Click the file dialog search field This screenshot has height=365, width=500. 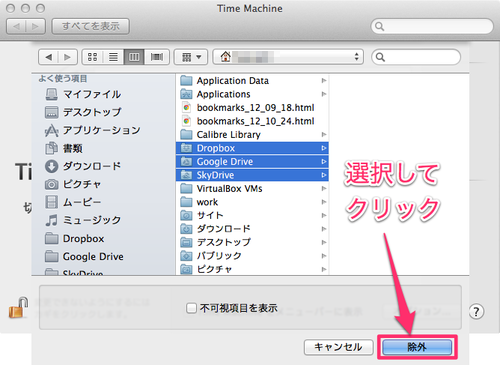point(416,57)
